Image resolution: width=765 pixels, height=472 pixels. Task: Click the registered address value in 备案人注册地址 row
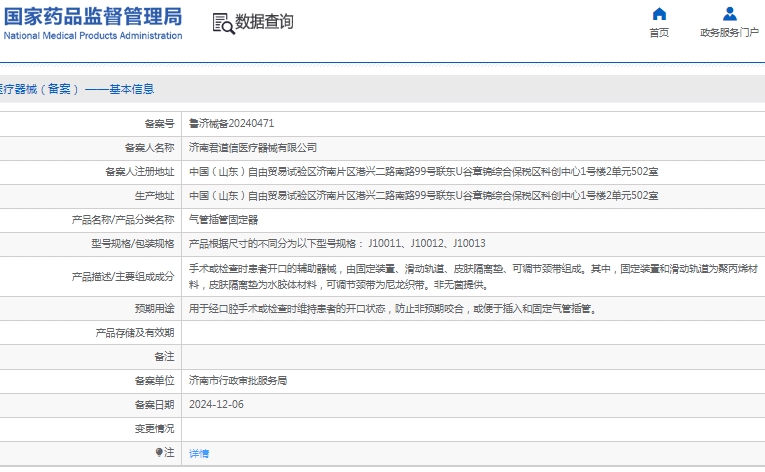pos(423,172)
